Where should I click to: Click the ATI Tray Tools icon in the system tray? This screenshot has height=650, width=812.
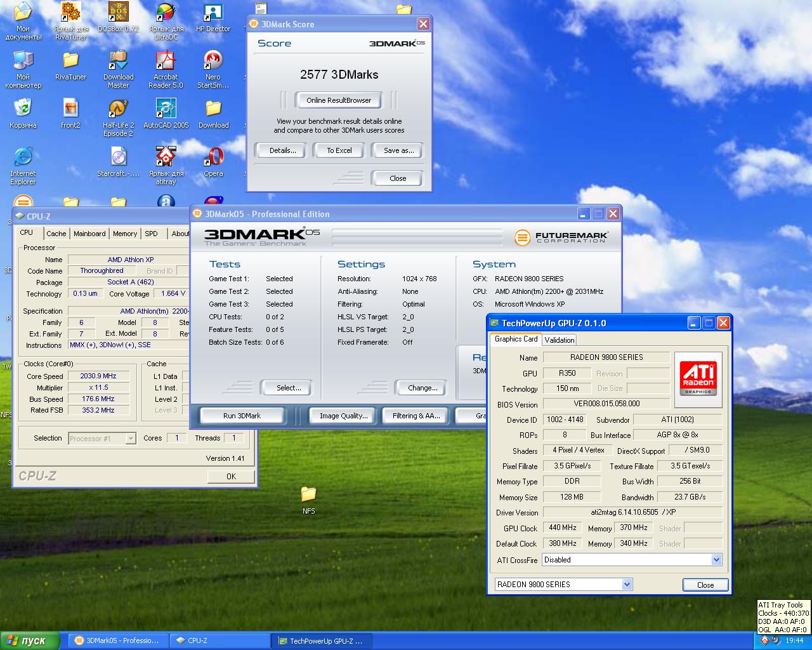pos(764,640)
